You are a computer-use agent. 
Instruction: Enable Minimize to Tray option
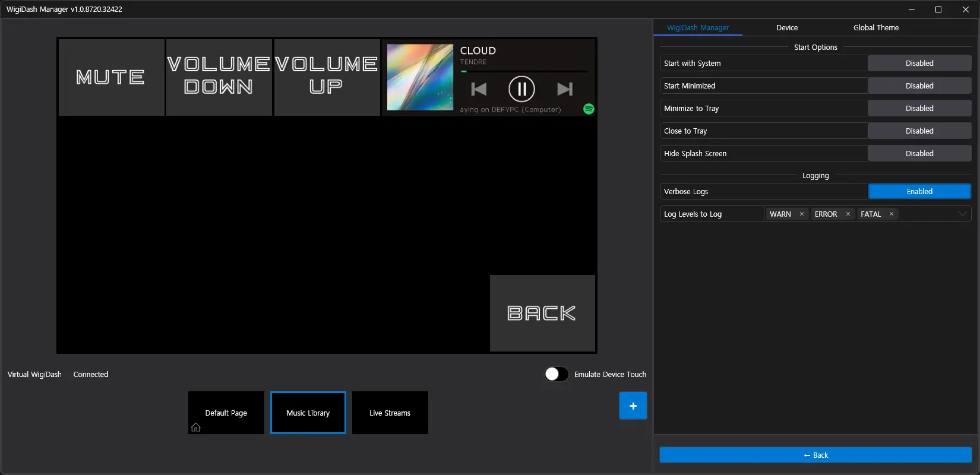919,108
